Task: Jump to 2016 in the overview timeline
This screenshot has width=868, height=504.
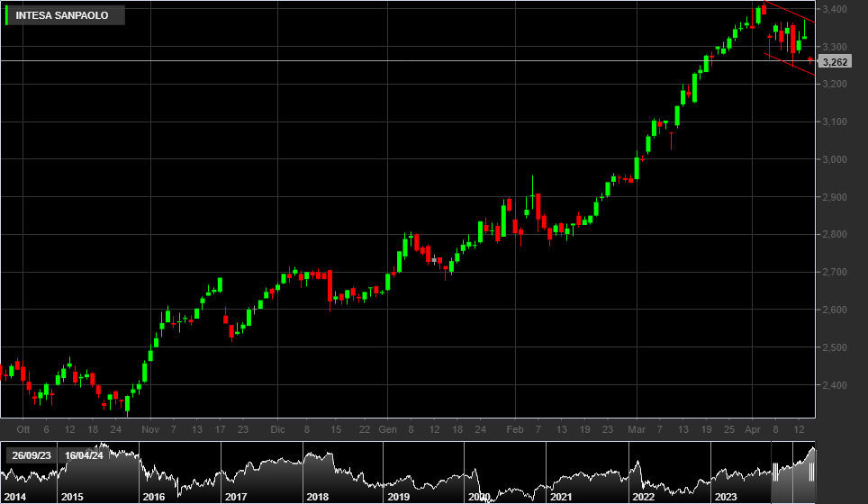Action: point(153,497)
